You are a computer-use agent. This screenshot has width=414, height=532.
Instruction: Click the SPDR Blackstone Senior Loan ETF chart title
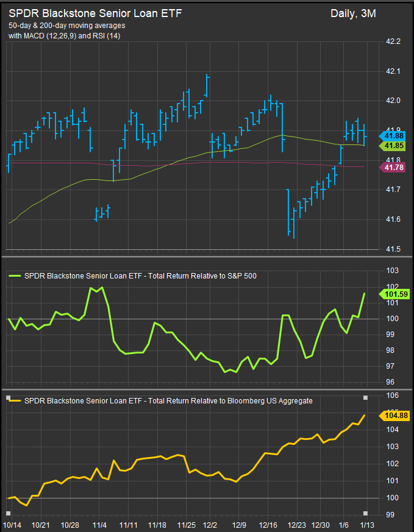pyautogui.click(x=95, y=13)
